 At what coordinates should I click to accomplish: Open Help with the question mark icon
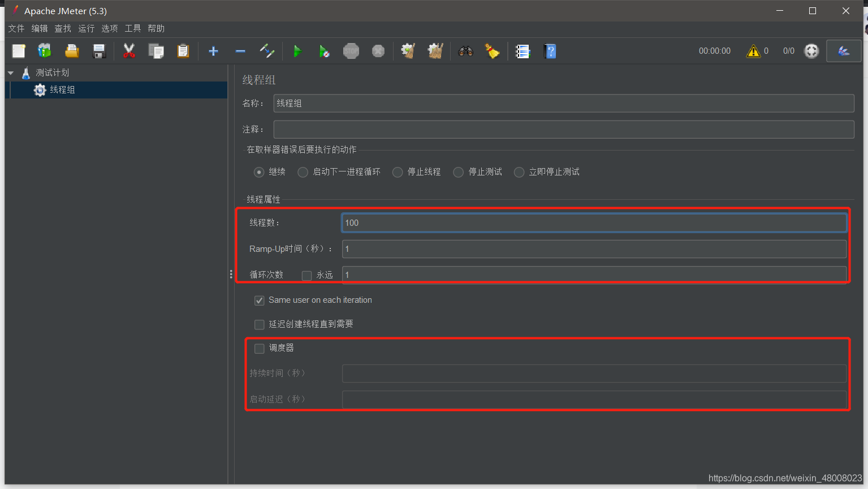click(x=550, y=51)
